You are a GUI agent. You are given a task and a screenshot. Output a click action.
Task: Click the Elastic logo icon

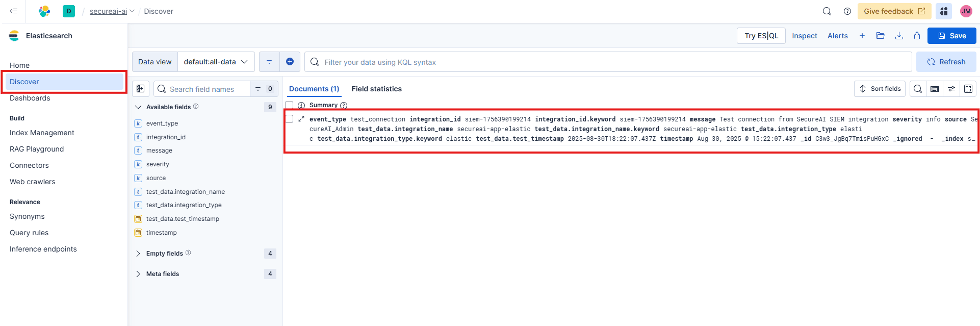coord(44,11)
